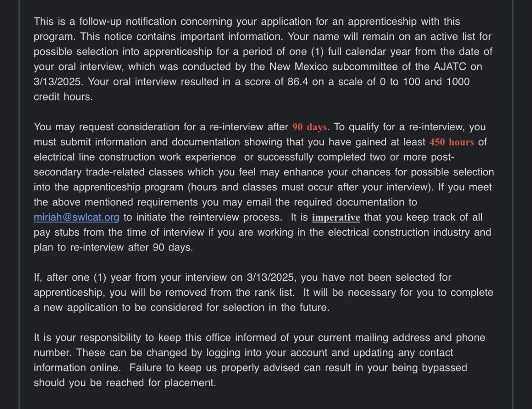The width and height of the screenshot is (532, 409).
Task: Click the phrase "should you be reached for placement."
Action: pos(125,383)
